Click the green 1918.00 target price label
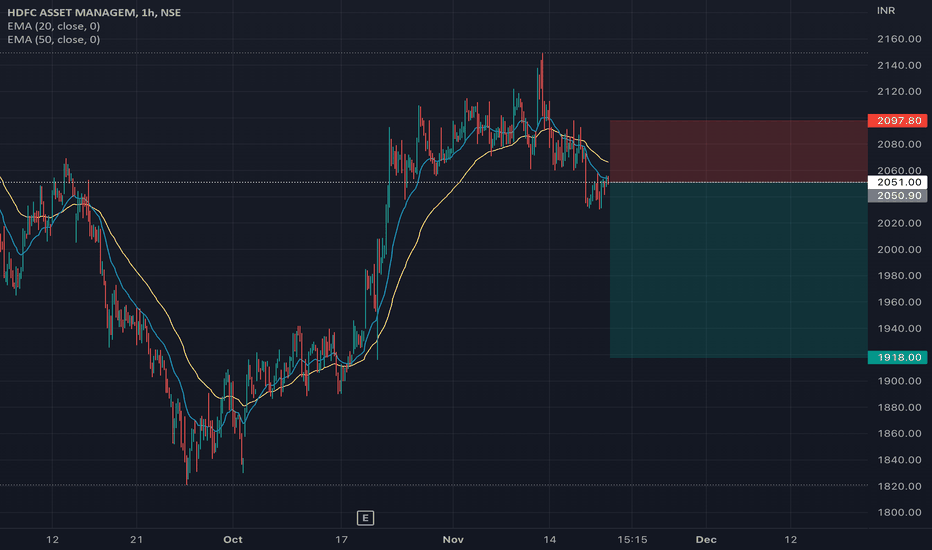 tap(898, 357)
